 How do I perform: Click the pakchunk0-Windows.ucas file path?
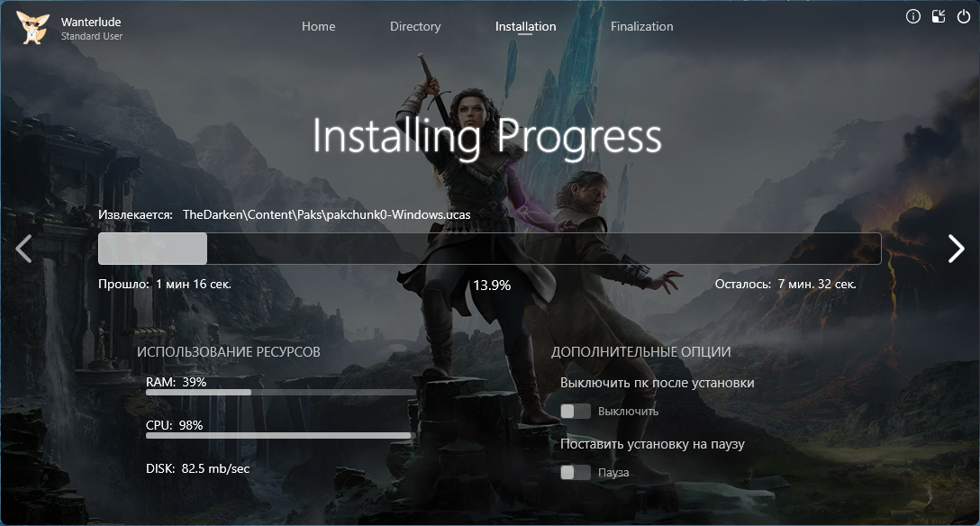coord(326,214)
